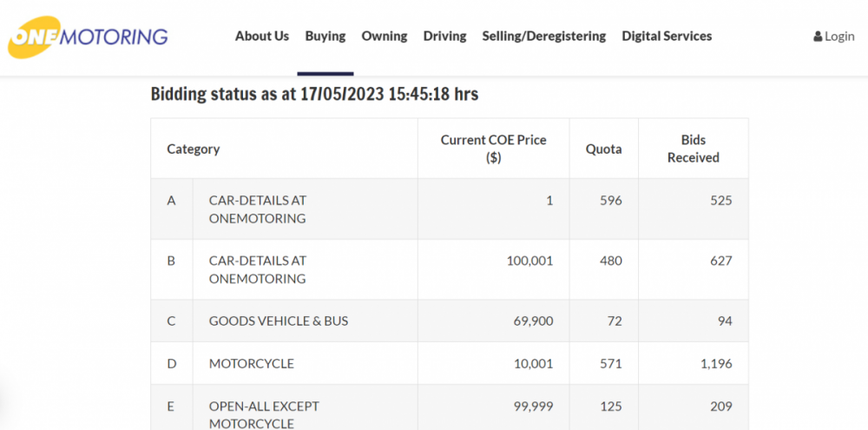Open the About Us menu
The image size is (868, 430).
(261, 36)
